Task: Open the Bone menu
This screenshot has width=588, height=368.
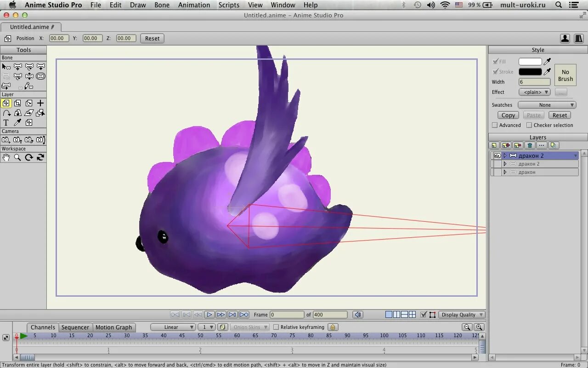Action: 162,5
